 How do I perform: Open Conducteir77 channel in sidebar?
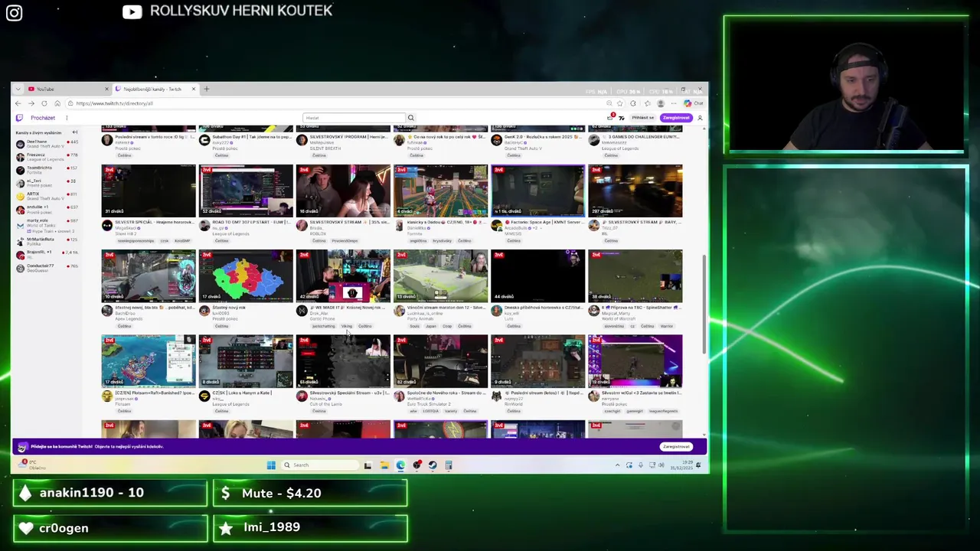click(47, 267)
